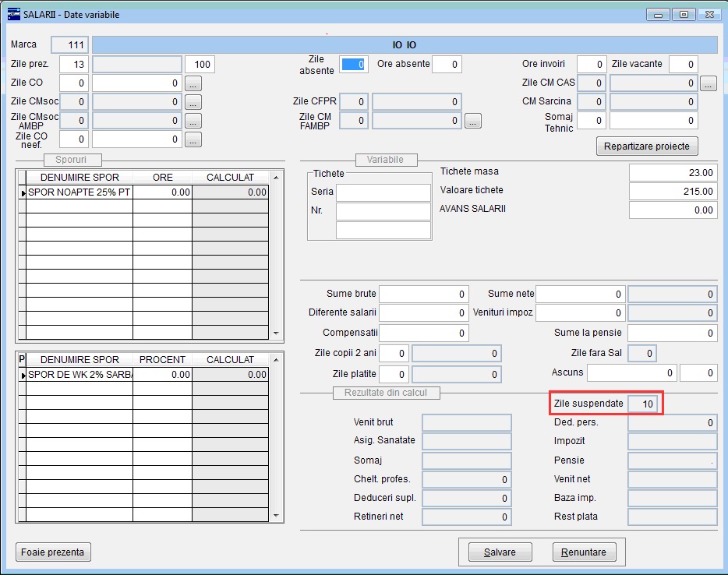
Task: Click the Venituri impoz input field
Action: coord(581,312)
